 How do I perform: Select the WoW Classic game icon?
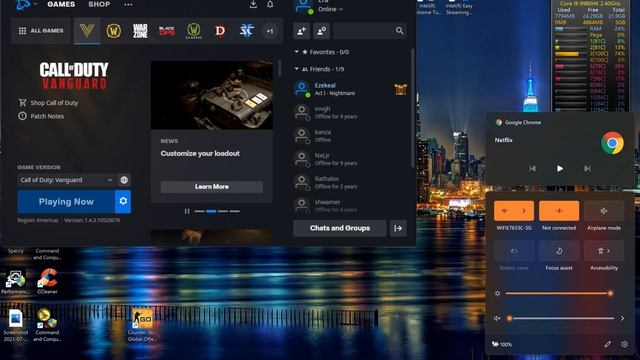pos(193,31)
